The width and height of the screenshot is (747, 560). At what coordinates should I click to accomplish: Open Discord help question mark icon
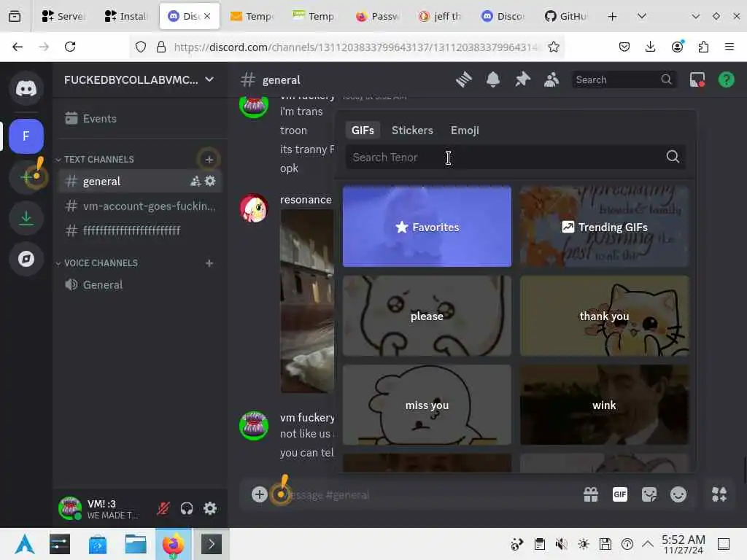click(x=727, y=79)
